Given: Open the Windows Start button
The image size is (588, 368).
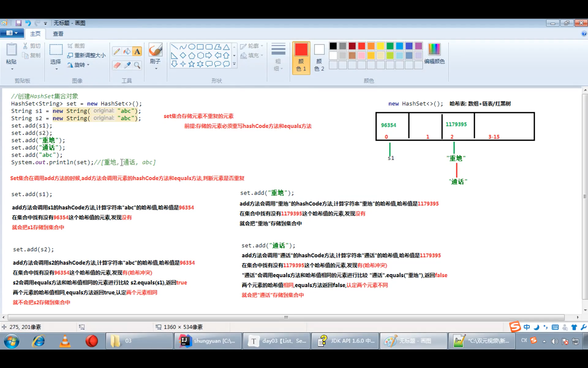Looking at the screenshot, I should click(12, 341).
